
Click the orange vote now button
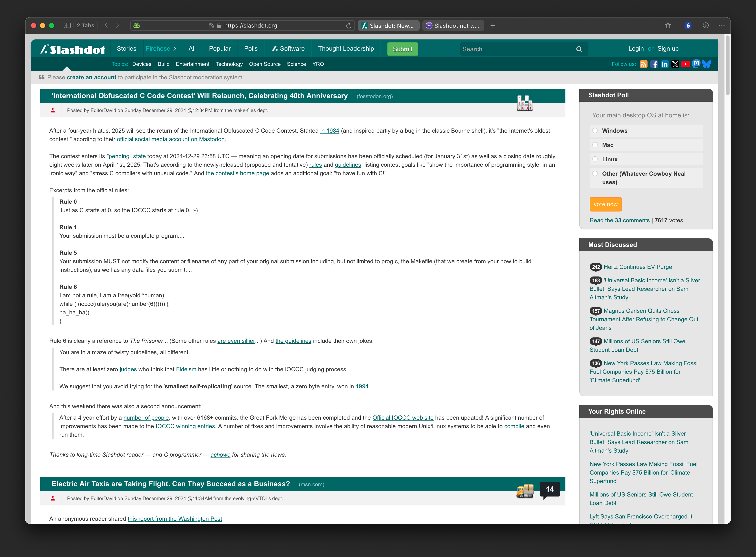605,204
